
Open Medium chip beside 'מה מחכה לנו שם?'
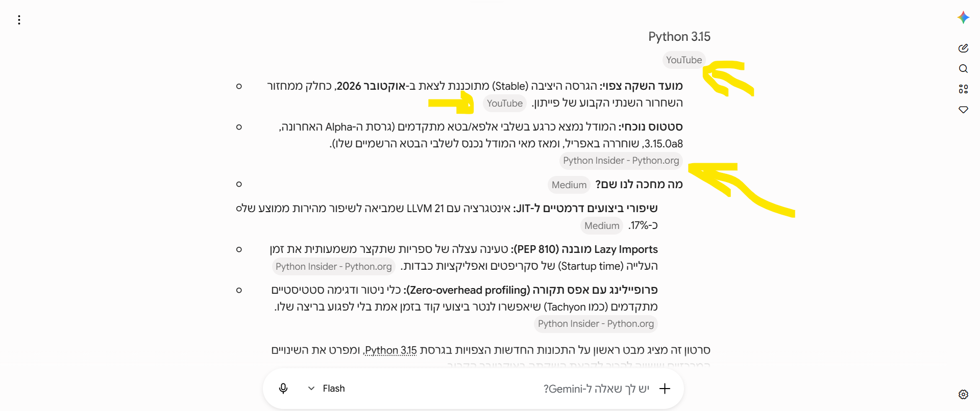[x=569, y=185]
